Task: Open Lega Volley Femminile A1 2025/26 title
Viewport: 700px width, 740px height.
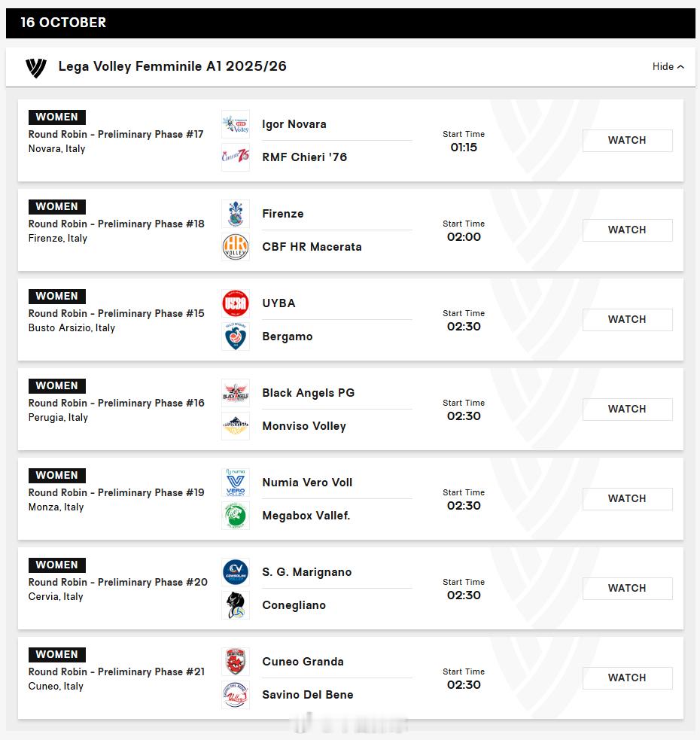Action: (x=172, y=67)
